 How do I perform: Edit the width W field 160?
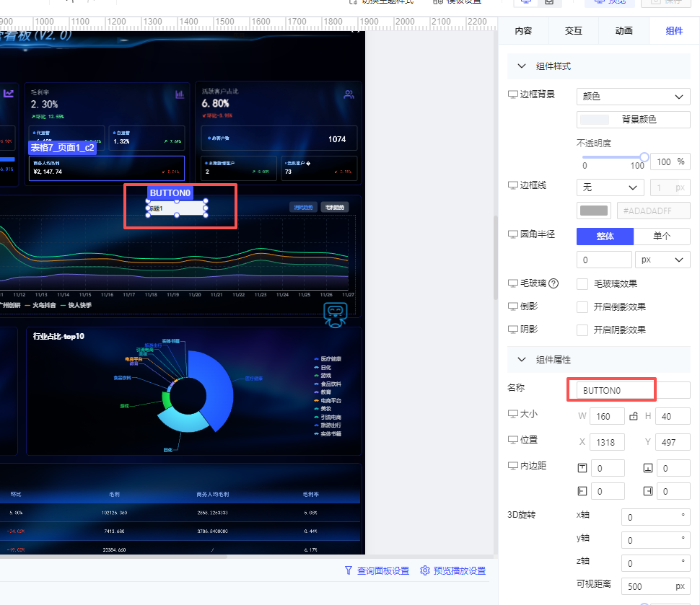tap(607, 416)
